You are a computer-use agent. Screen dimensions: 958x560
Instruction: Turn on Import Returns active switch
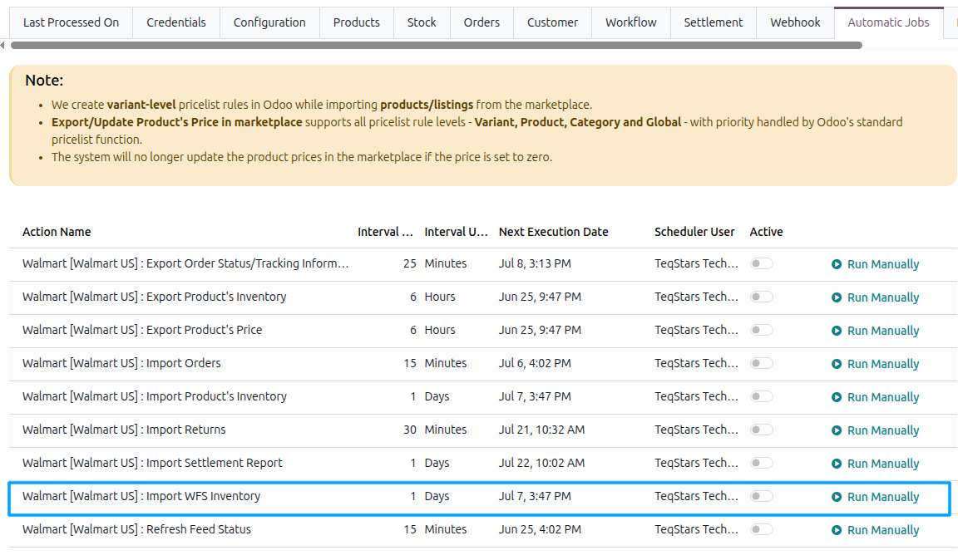(761, 430)
